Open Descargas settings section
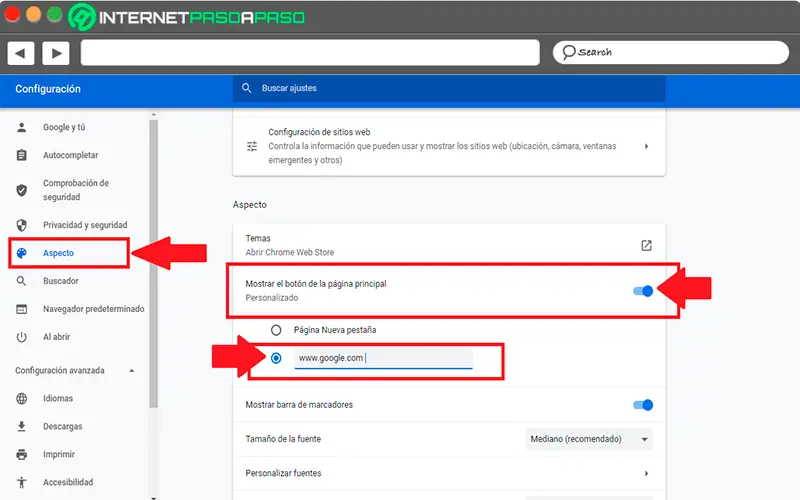The width and height of the screenshot is (800, 500). (x=62, y=427)
